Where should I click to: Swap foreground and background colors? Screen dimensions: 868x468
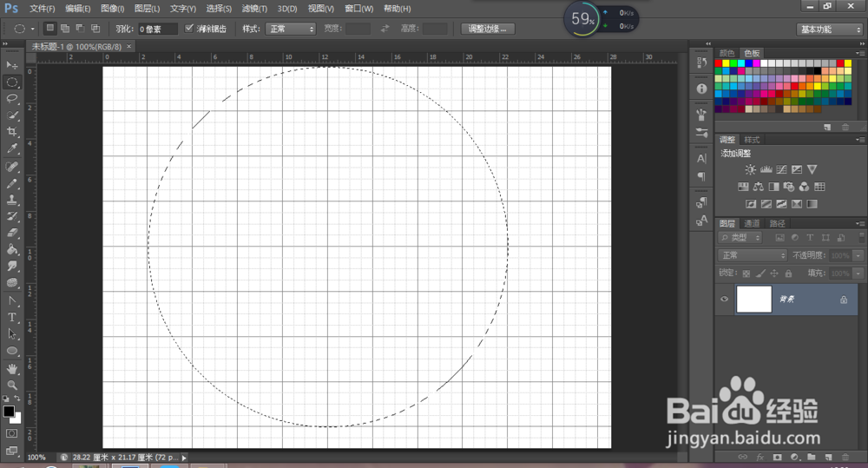pos(17,399)
